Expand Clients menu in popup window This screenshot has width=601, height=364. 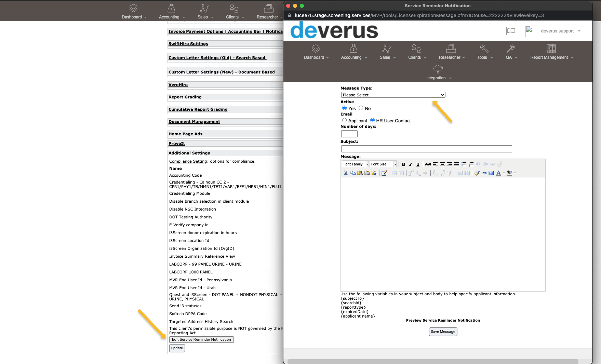pyautogui.click(x=417, y=57)
